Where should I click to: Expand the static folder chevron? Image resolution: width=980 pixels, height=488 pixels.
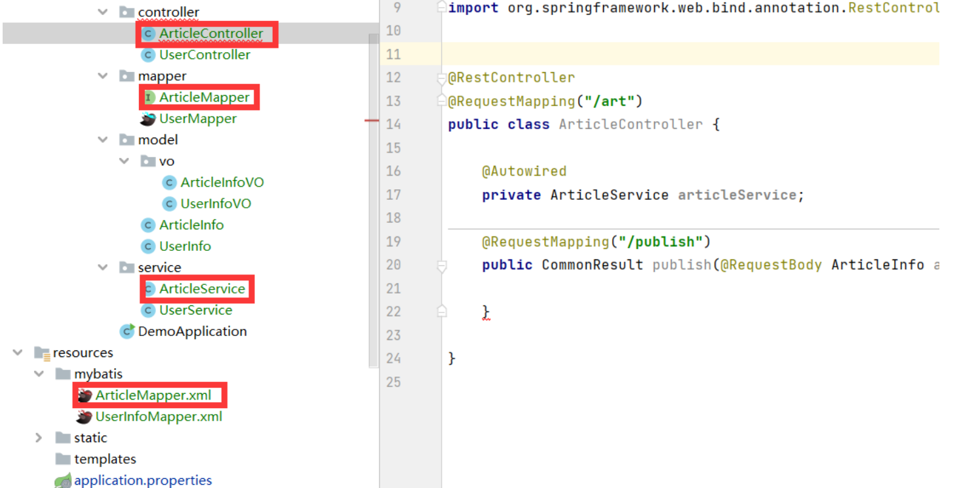39,438
